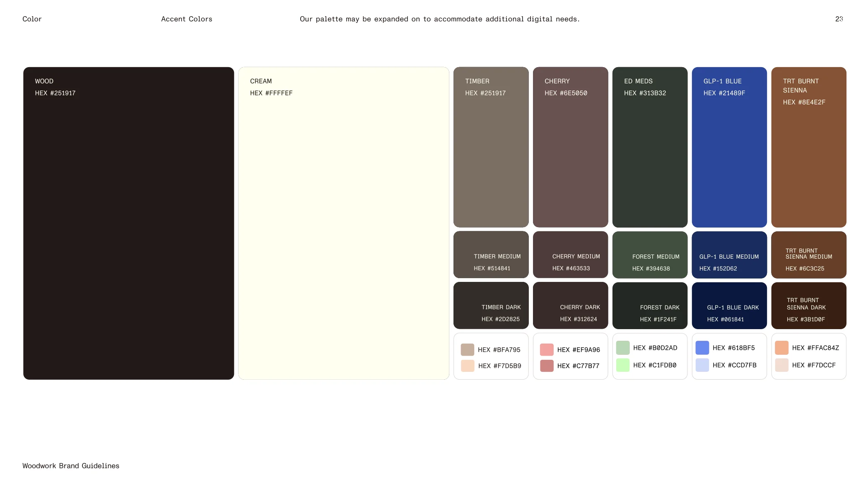The width and height of the screenshot is (868, 485).
Task: Select the TRT BURNT SIENNA swatch
Action: (x=808, y=148)
